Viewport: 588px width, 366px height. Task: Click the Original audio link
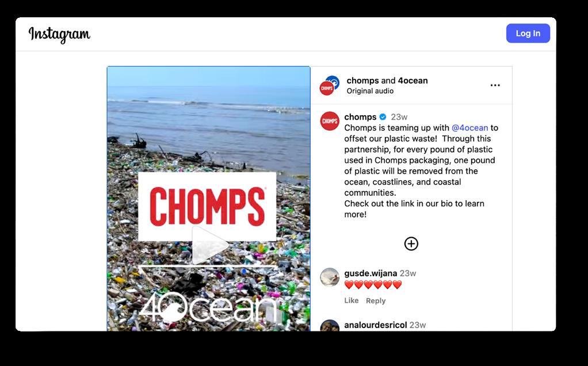point(370,91)
